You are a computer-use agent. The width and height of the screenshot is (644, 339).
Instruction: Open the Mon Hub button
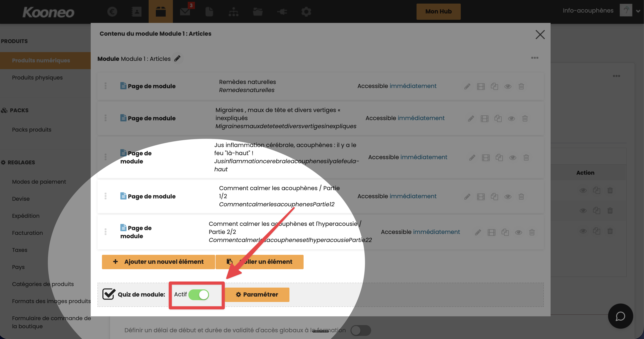[438, 11]
